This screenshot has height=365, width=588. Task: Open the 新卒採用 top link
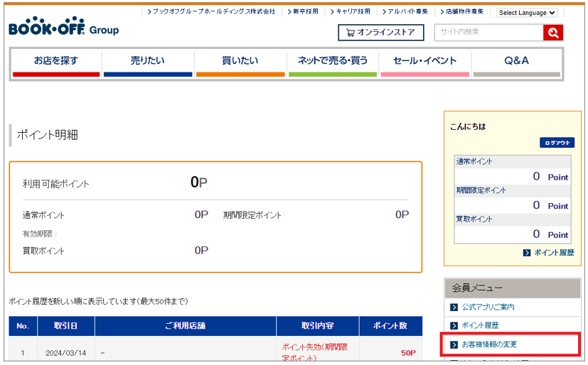[303, 12]
